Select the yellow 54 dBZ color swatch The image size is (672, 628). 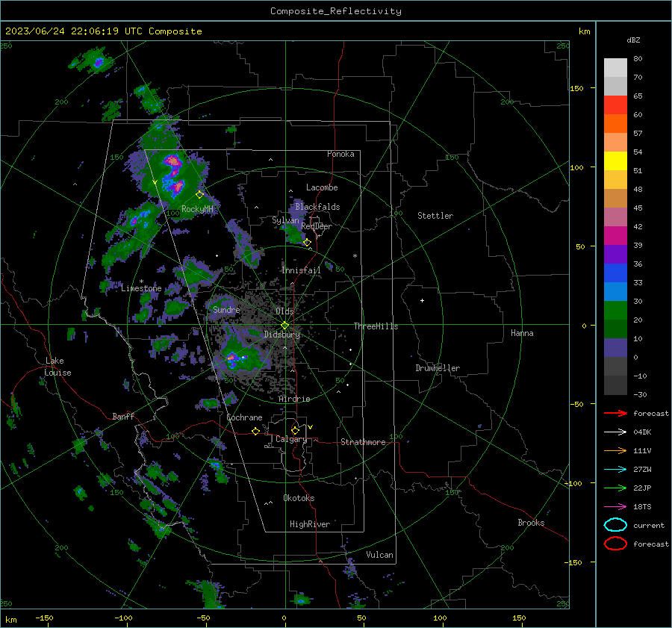click(x=615, y=161)
